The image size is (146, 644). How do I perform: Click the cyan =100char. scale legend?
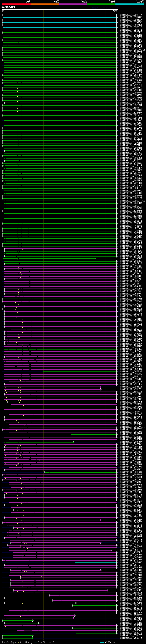coord(108,642)
